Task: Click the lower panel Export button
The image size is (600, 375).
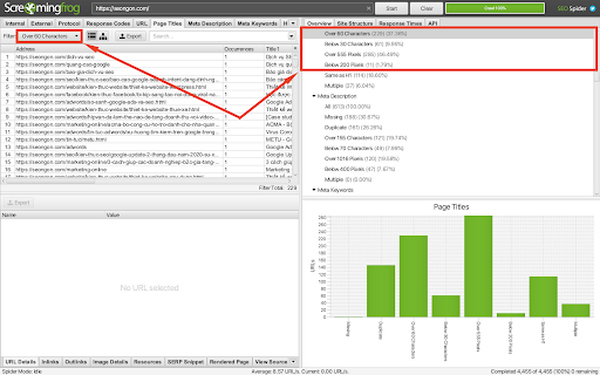Action: pos(18,202)
